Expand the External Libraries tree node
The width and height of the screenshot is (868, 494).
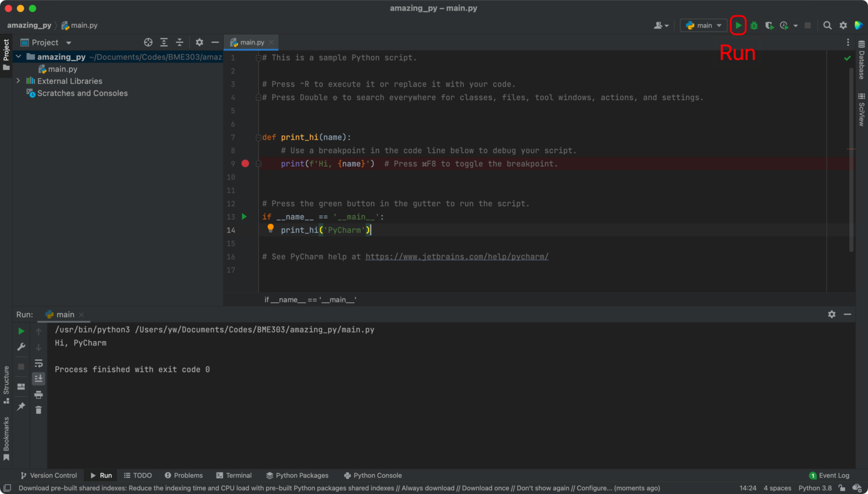pos(18,81)
